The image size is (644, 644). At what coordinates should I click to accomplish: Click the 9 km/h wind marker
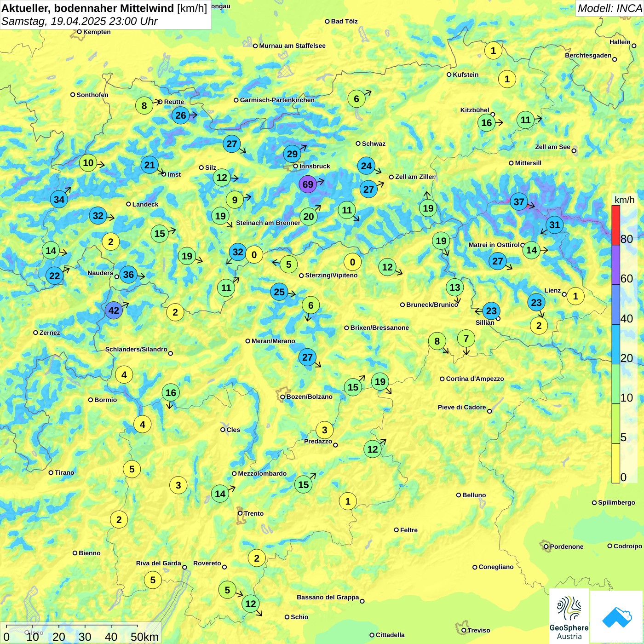pyautogui.click(x=235, y=200)
